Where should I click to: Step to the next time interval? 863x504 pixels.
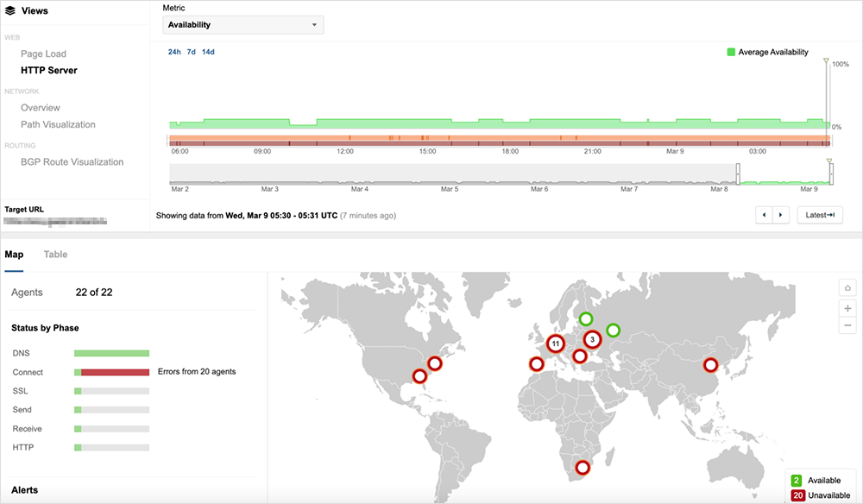[x=781, y=215]
